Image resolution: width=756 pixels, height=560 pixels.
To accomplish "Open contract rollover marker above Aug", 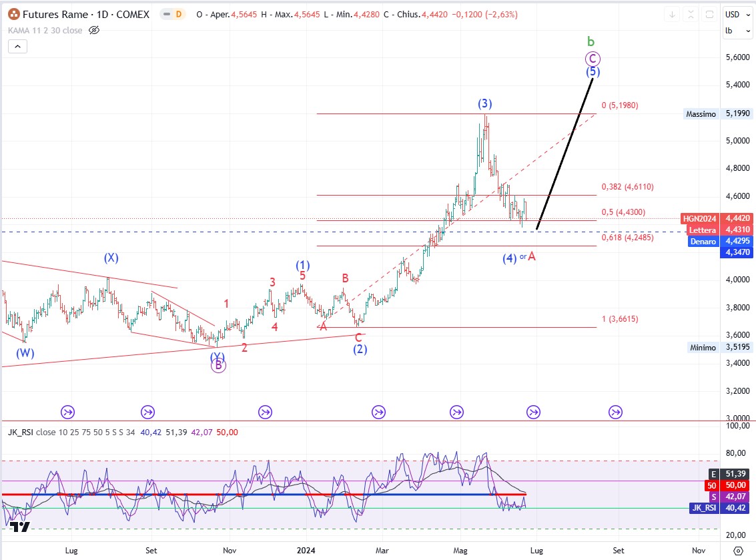I will point(67,412).
